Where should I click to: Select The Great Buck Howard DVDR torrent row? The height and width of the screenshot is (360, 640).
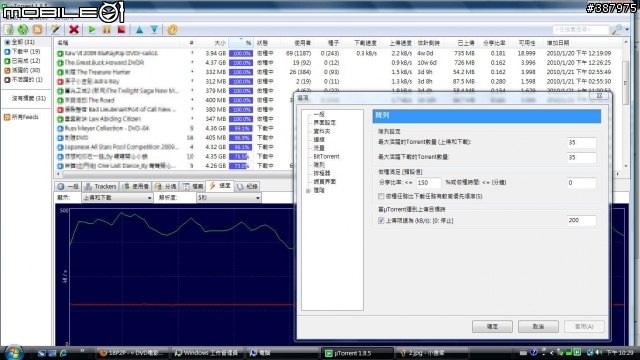338,63
